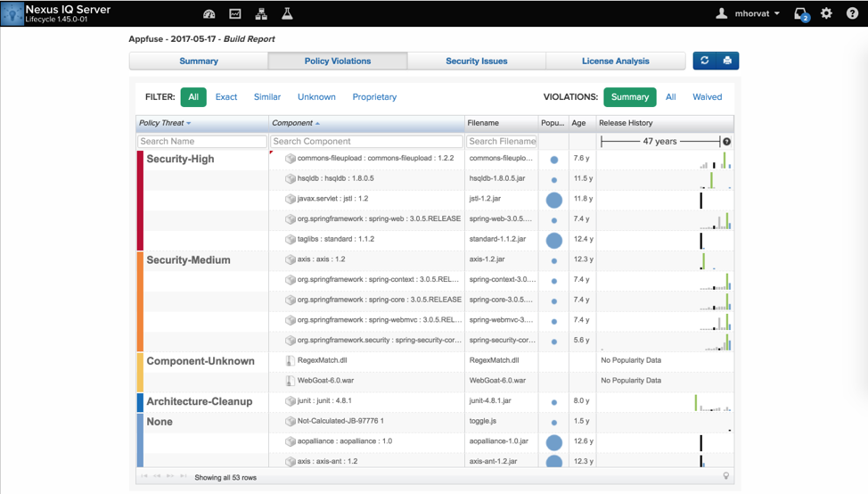
Task: Click the reports chart icon in header
Action: [x=235, y=14]
